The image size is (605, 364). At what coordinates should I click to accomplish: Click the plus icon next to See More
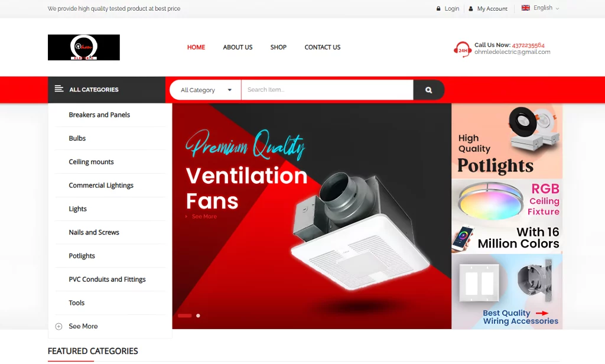click(58, 326)
